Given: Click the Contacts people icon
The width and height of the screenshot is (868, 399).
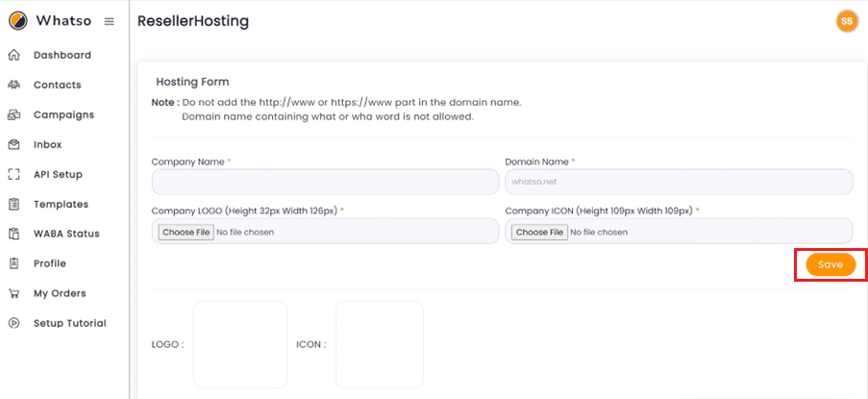Looking at the screenshot, I should (x=13, y=85).
